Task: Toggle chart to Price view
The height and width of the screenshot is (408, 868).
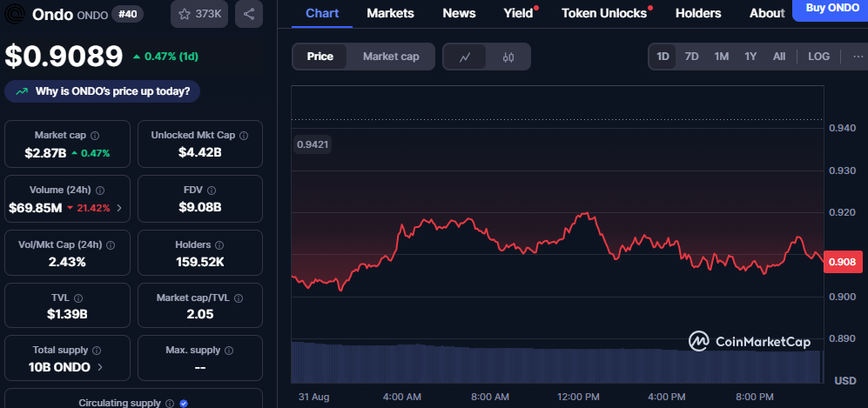Action: pyautogui.click(x=320, y=57)
